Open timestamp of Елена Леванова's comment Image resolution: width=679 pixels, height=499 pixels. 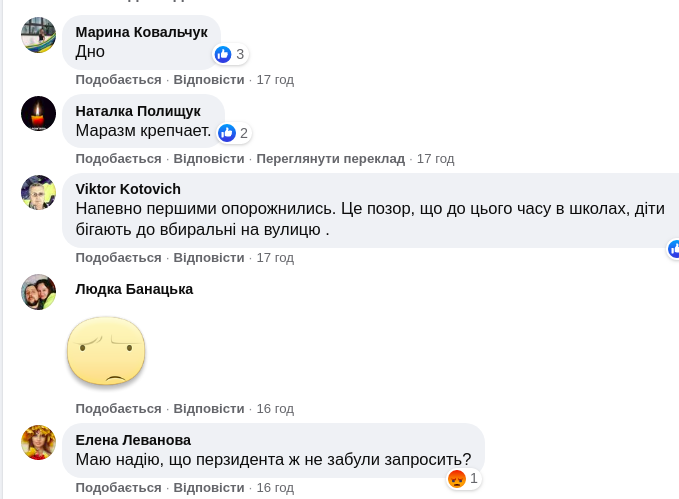click(x=275, y=488)
